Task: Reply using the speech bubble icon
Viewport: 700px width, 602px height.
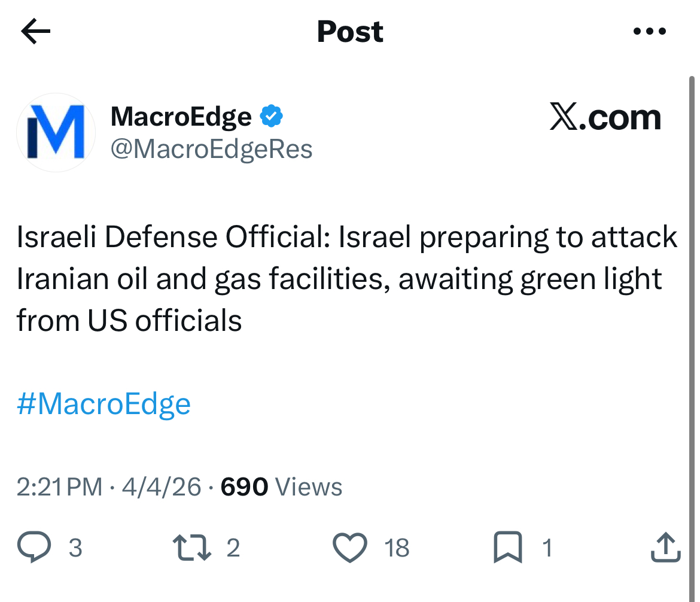Action: point(35,548)
